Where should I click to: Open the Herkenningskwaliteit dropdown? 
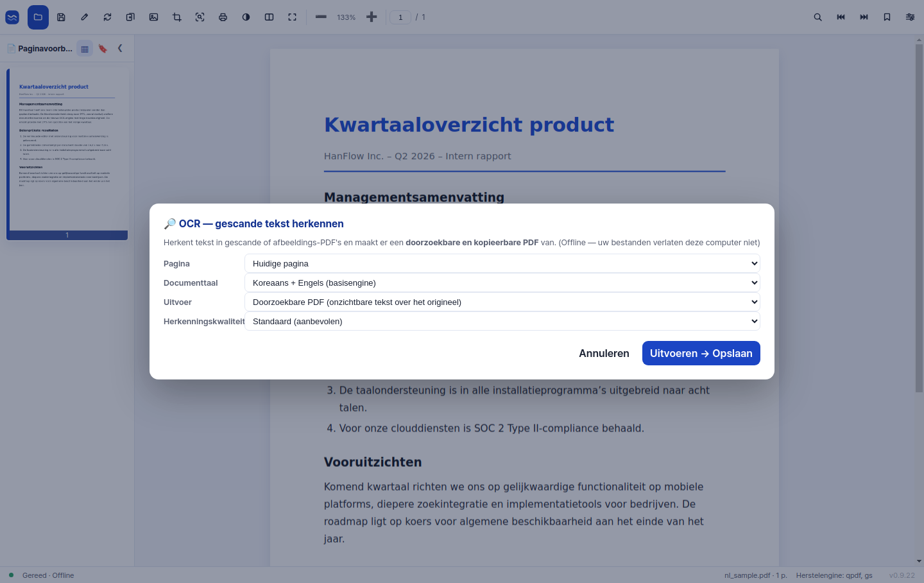[x=502, y=321]
